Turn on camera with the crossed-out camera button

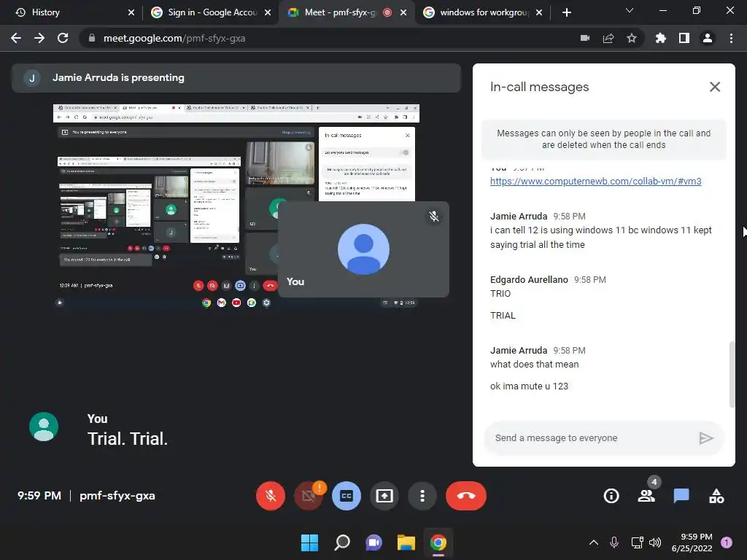point(309,496)
